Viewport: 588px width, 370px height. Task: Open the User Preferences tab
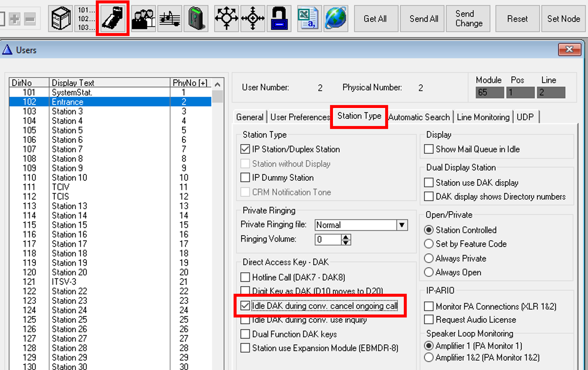coord(300,117)
